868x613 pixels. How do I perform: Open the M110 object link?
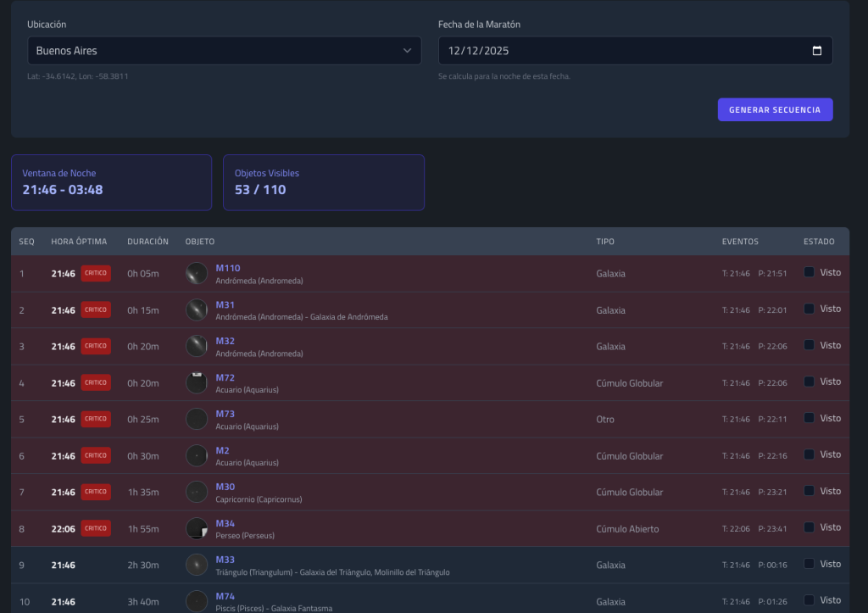click(x=227, y=268)
